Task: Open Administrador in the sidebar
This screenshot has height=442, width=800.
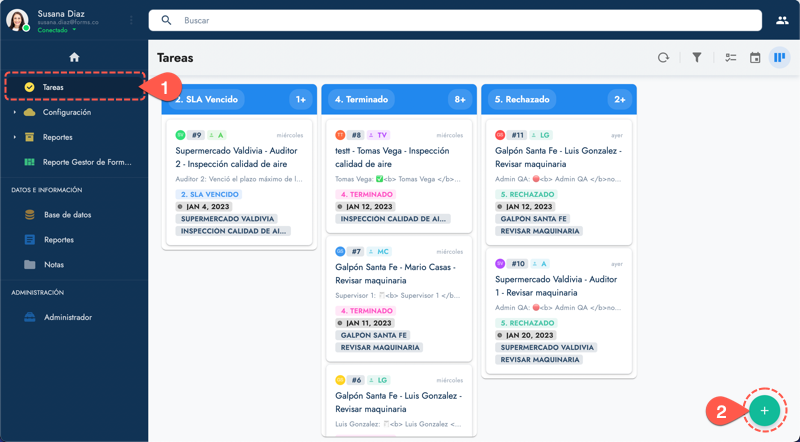Action: coord(67,317)
